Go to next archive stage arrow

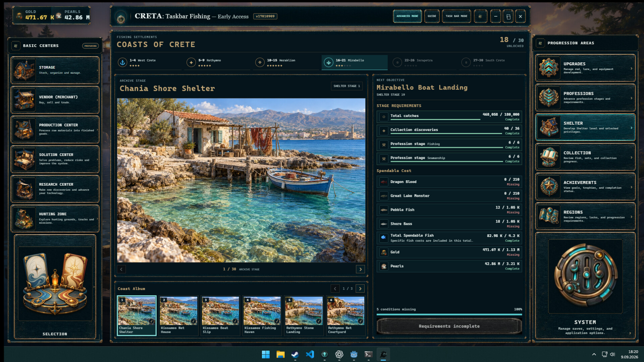(361, 269)
